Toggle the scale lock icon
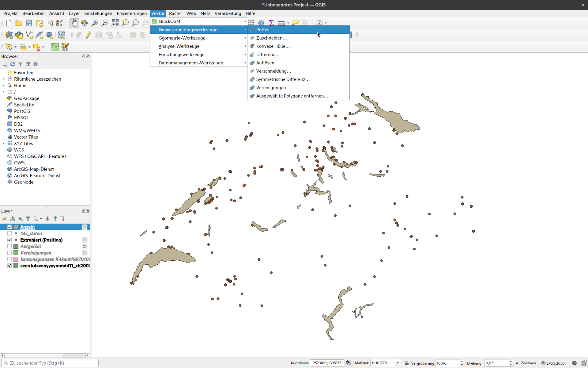This screenshot has height=368, width=588. (x=407, y=363)
